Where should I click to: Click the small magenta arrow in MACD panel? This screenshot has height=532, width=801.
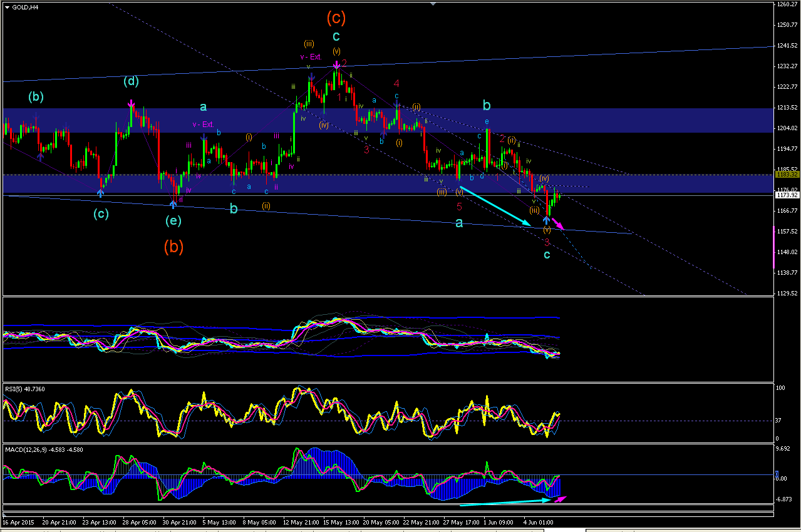[559, 498]
